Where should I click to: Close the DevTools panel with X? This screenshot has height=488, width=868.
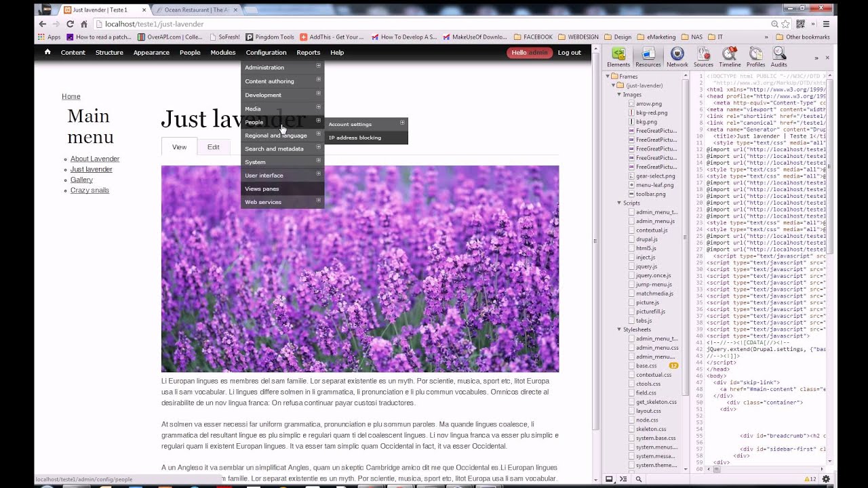click(x=827, y=58)
